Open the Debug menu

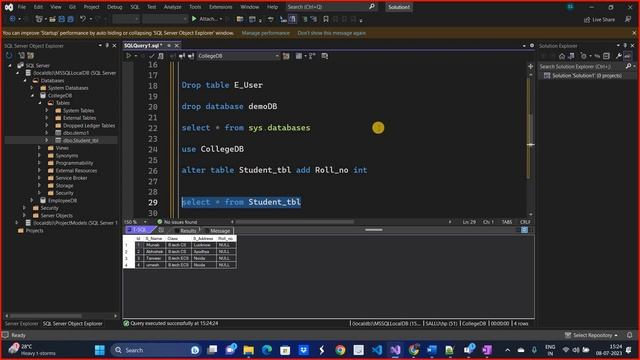pyautogui.click(x=115, y=7)
